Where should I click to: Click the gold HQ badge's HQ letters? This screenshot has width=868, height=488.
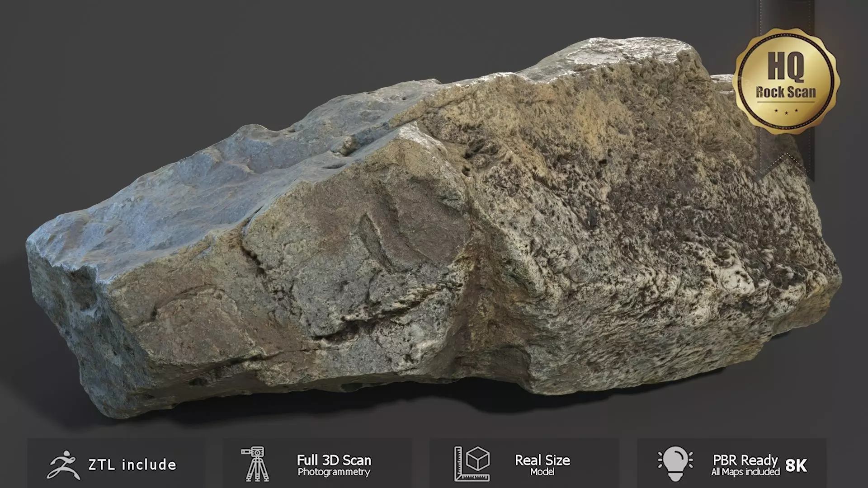786,66
